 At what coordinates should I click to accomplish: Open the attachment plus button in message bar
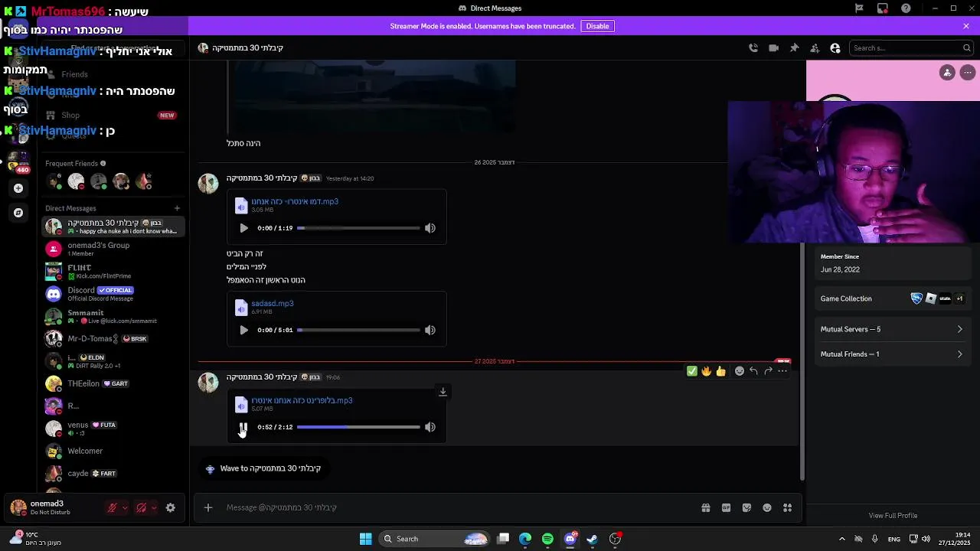tap(207, 507)
